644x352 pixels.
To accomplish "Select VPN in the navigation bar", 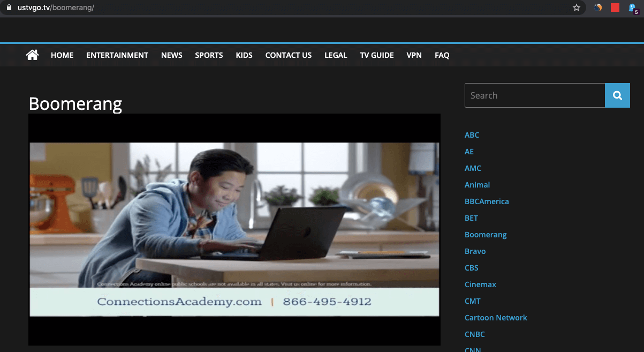I will [414, 55].
